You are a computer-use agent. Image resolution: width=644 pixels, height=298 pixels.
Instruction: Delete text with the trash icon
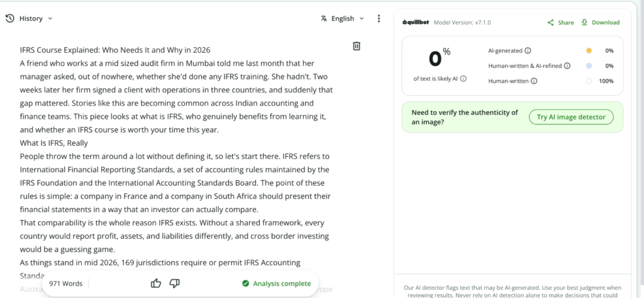(357, 46)
